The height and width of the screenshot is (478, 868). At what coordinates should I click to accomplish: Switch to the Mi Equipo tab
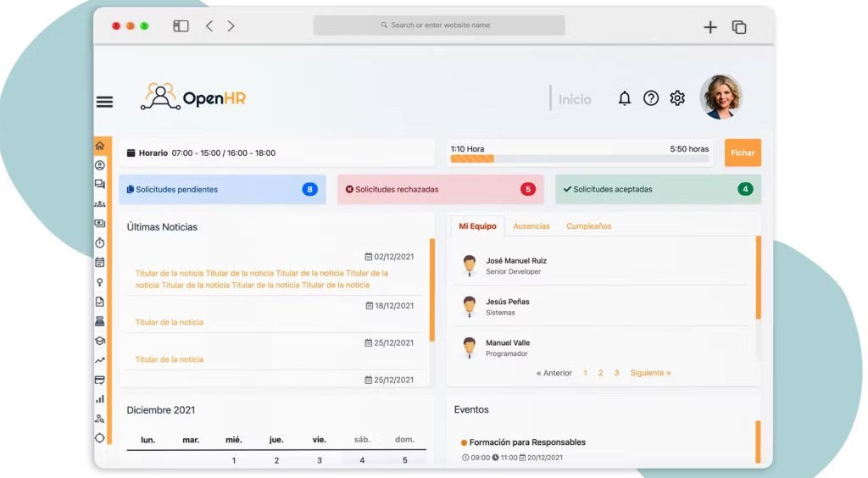click(478, 226)
